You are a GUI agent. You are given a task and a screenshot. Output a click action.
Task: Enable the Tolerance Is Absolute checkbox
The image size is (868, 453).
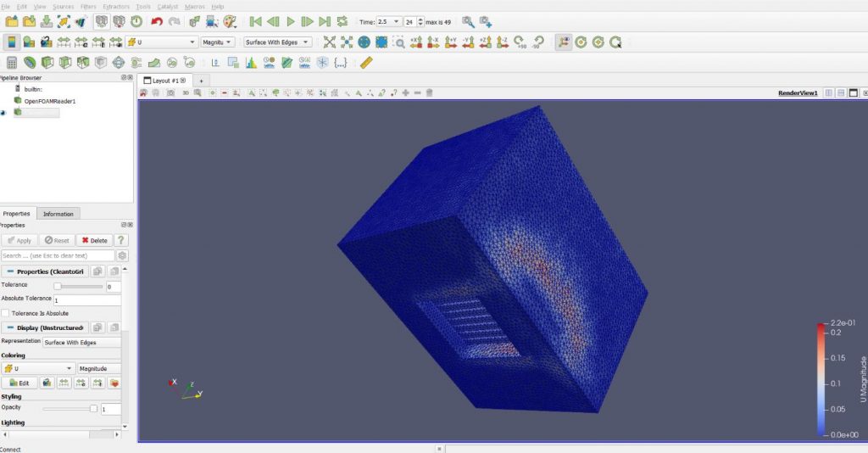coord(6,313)
